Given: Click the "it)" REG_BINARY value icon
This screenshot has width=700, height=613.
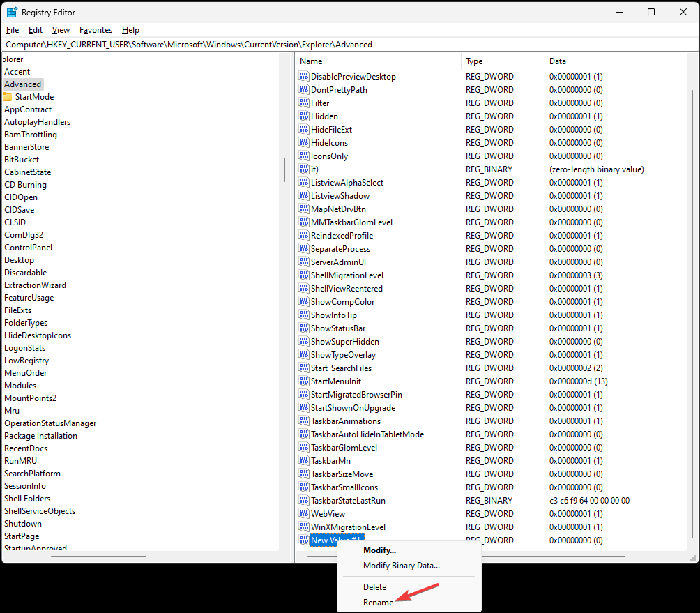Looking at the screenshot, I should tap(304, 169).
